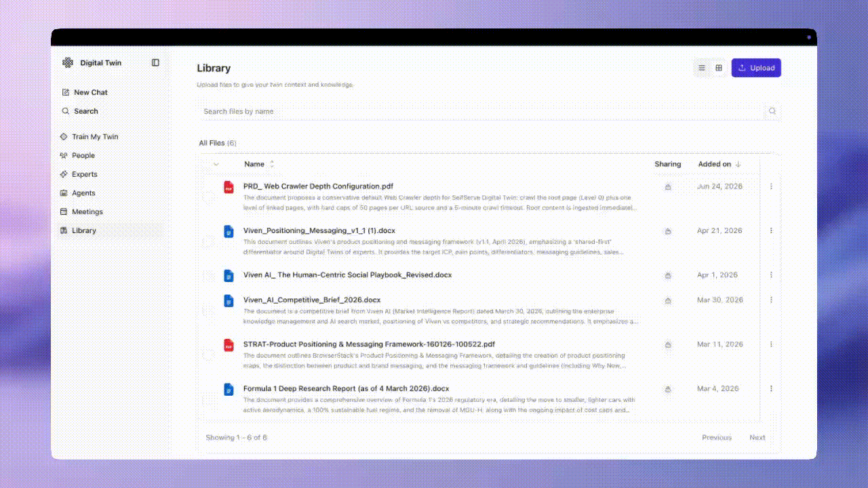This screenshot has width=868, height=488.
Task: Open the select-all chevron in table header
Action: (x=216, y=164)
